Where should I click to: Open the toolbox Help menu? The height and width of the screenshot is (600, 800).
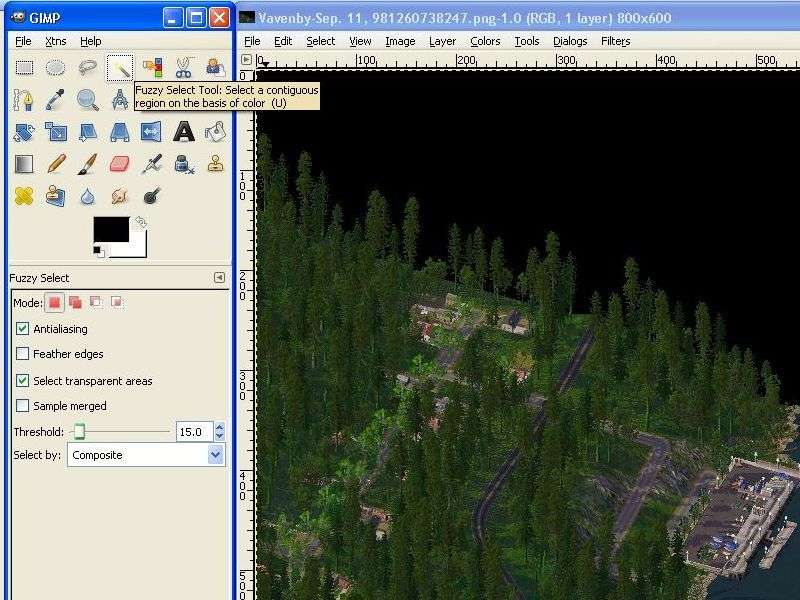(91, 41)
